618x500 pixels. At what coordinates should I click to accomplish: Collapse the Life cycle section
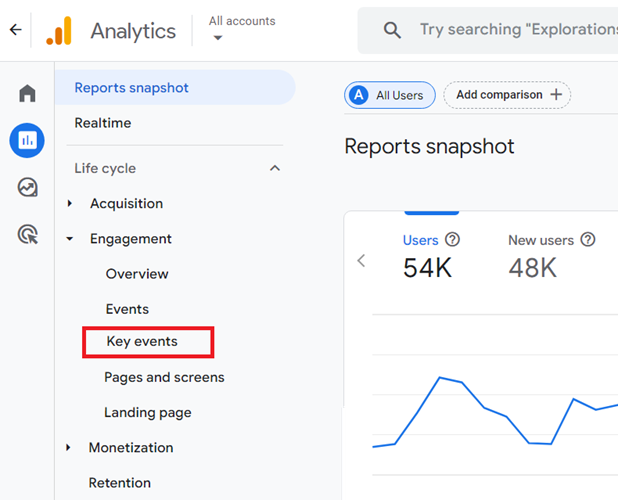[x=275, y=168]
